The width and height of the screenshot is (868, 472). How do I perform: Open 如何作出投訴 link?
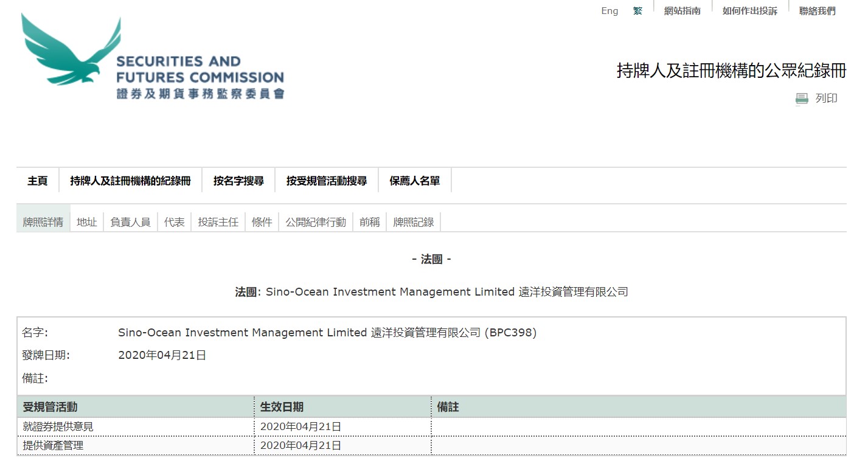point(749,11)
